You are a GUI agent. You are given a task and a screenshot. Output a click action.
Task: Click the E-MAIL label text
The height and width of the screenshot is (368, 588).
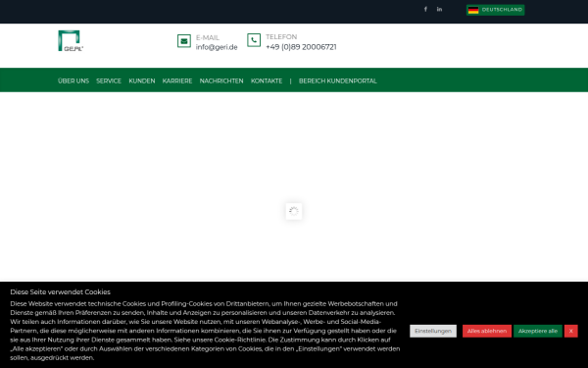(x=208, y=37)
